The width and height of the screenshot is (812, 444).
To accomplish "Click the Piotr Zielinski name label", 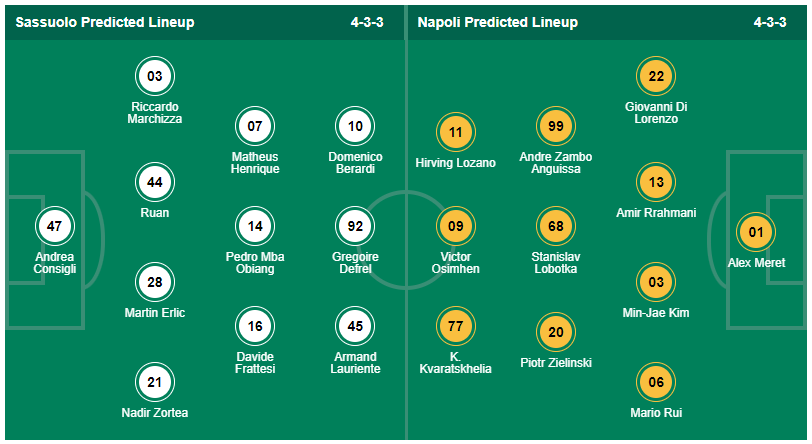I will point(556,363).
